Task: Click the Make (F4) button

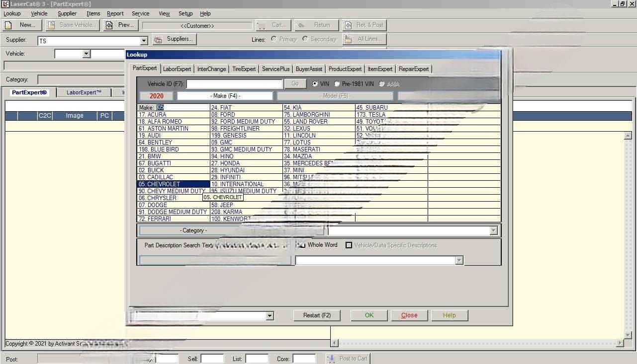Action: click(x=225, y=96)
